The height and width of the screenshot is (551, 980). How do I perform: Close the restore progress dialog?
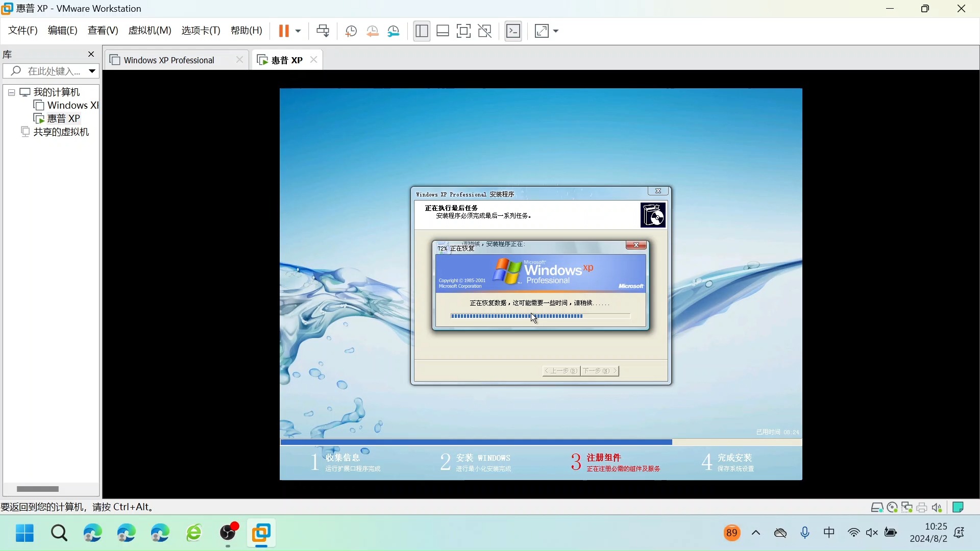tap(636, 245)
